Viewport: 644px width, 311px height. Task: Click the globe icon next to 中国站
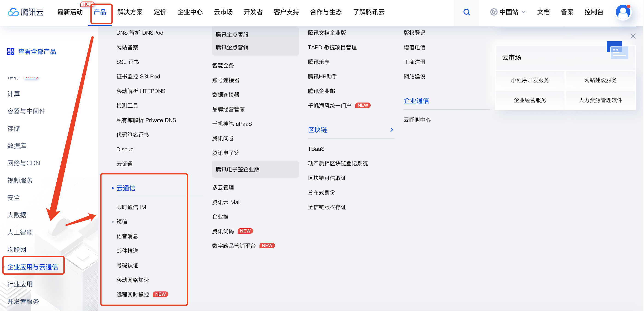coord(493,12)
